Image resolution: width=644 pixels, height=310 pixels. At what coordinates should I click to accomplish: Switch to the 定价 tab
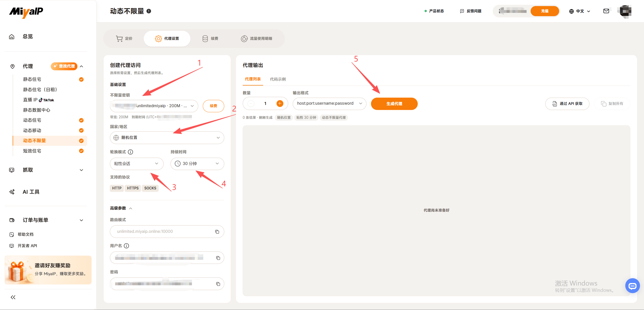tap(124, 39)
